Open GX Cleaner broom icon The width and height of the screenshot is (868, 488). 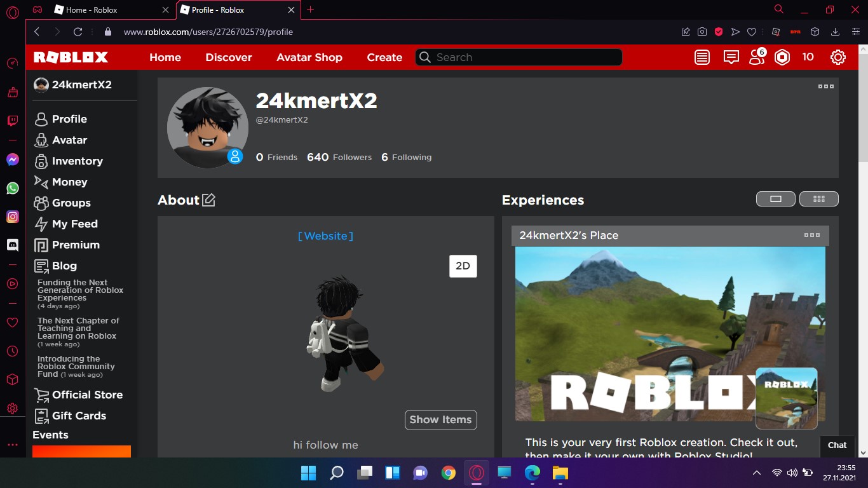[12, 92]
